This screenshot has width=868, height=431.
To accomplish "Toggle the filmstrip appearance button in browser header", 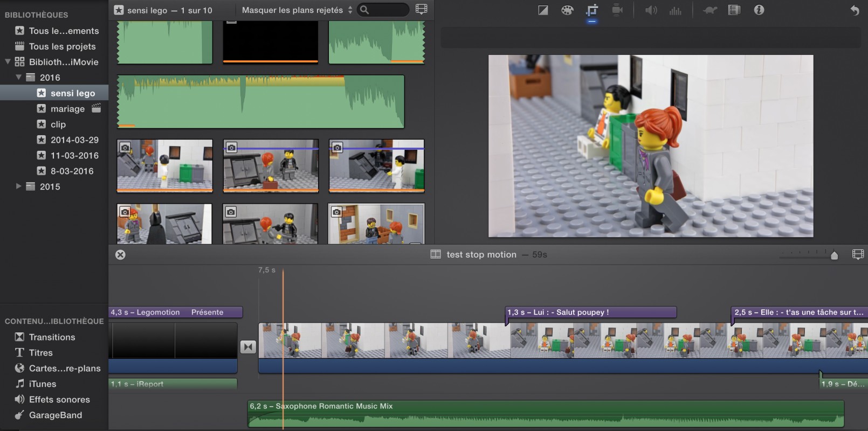I will pyautogui.click(x=422, y=9).
